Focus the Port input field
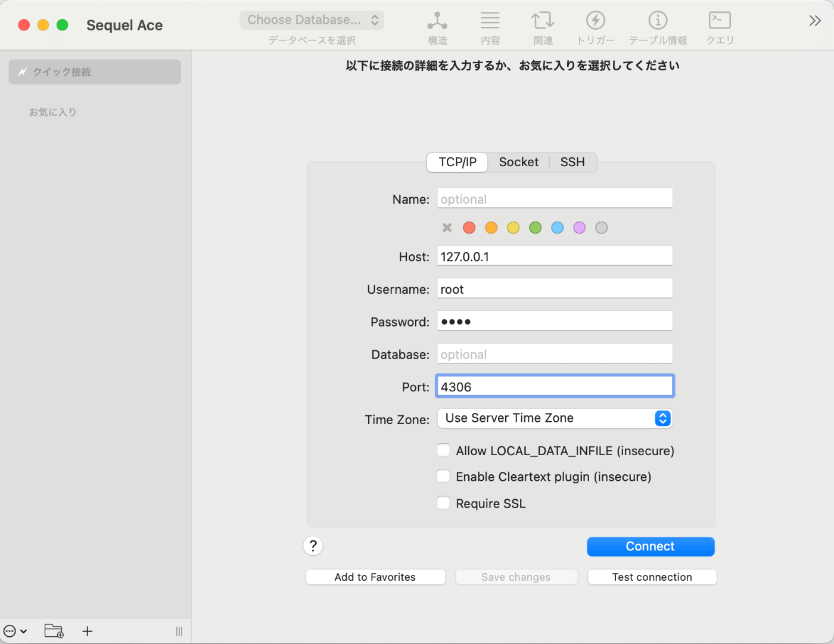 click(x=555, y=386)
